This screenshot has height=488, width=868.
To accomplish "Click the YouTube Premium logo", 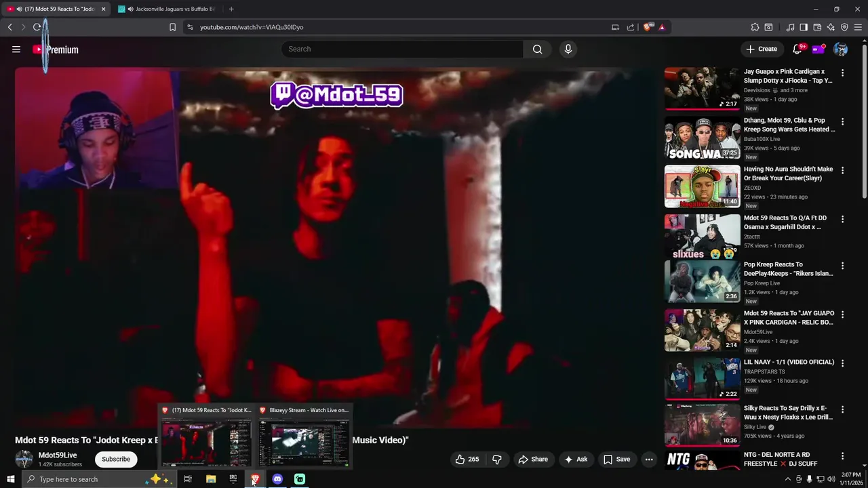I will click(56, 49).
